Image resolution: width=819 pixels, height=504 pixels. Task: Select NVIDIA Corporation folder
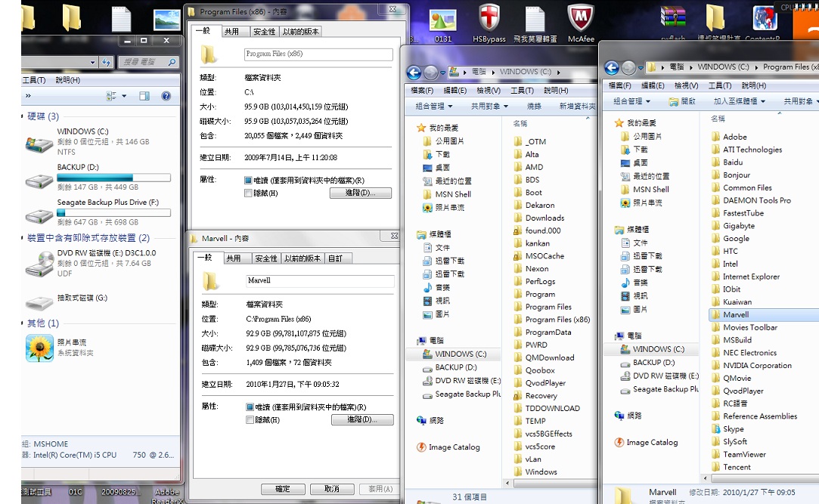click(x=751, y=365)
